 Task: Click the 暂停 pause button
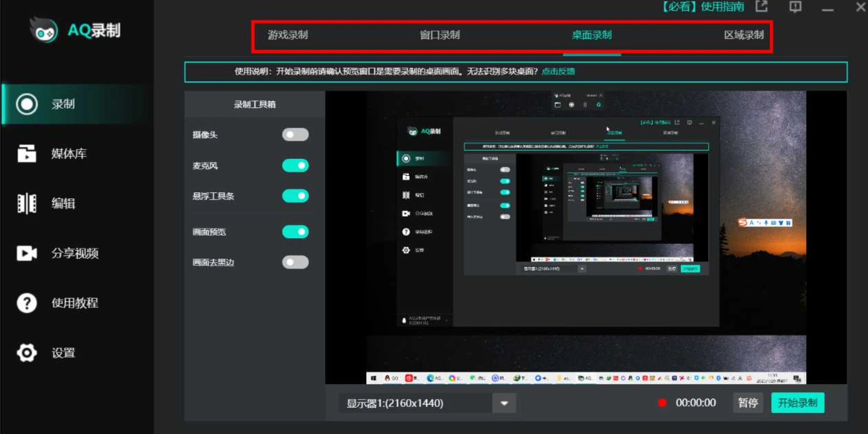(x=747, y=403)
